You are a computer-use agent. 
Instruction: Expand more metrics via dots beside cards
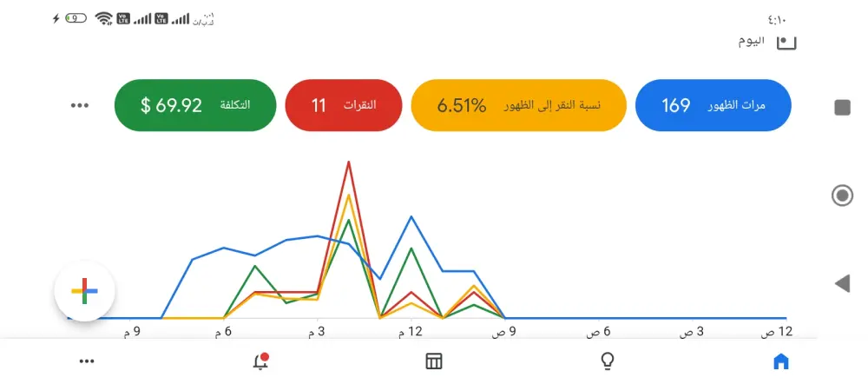(80, 105)
